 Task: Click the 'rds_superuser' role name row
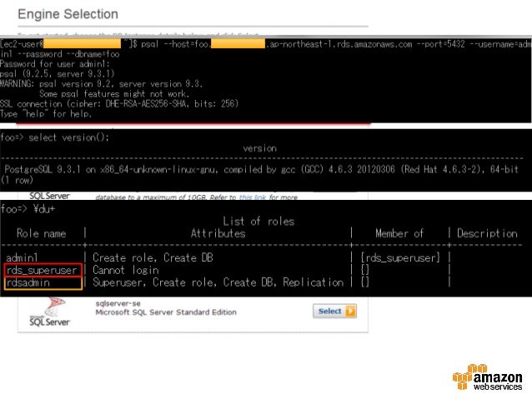tap(43, 270)
